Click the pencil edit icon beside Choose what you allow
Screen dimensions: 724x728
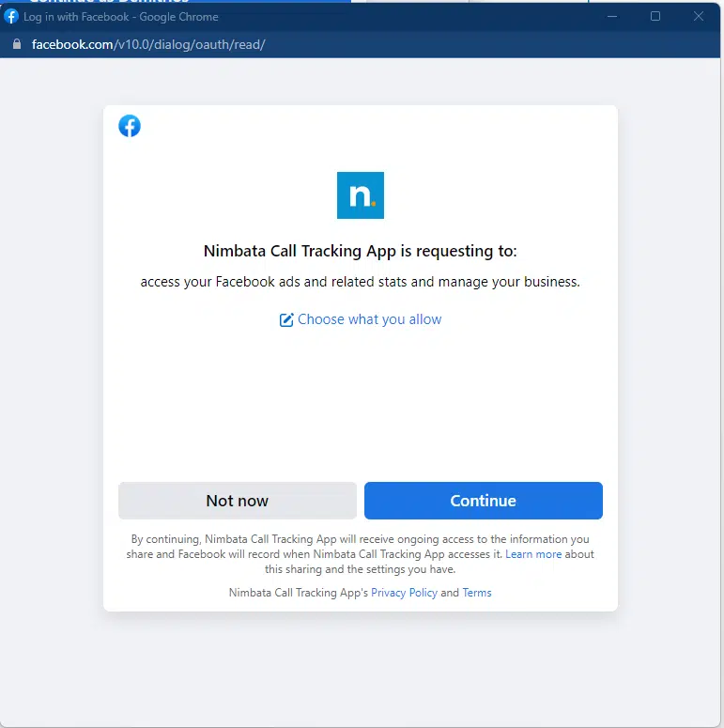[286, 320]
